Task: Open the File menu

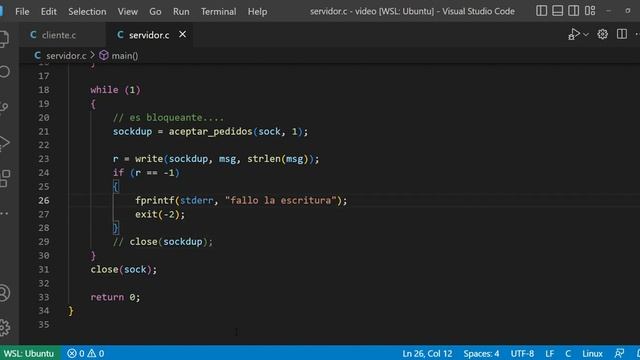Action: (x=22, y=11)
